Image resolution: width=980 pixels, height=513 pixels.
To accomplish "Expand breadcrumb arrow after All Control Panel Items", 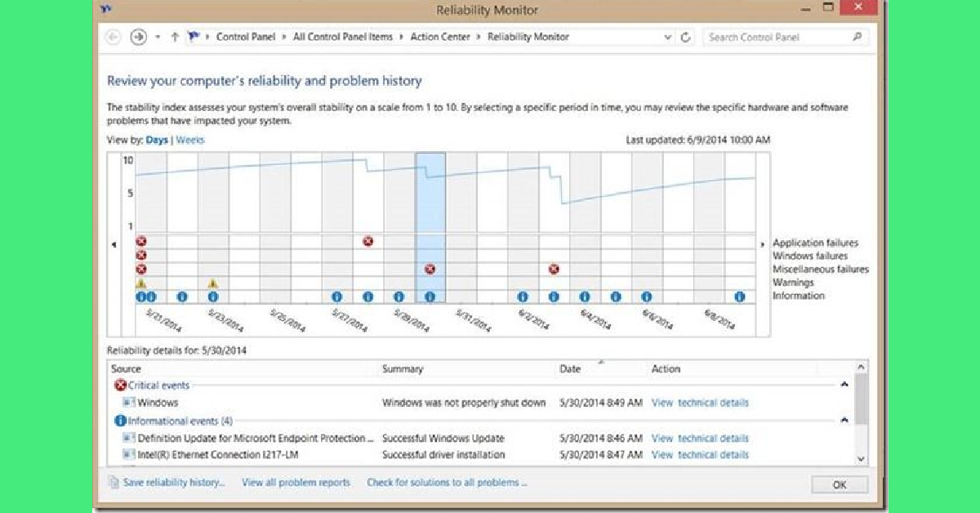I will click(401, 37).
